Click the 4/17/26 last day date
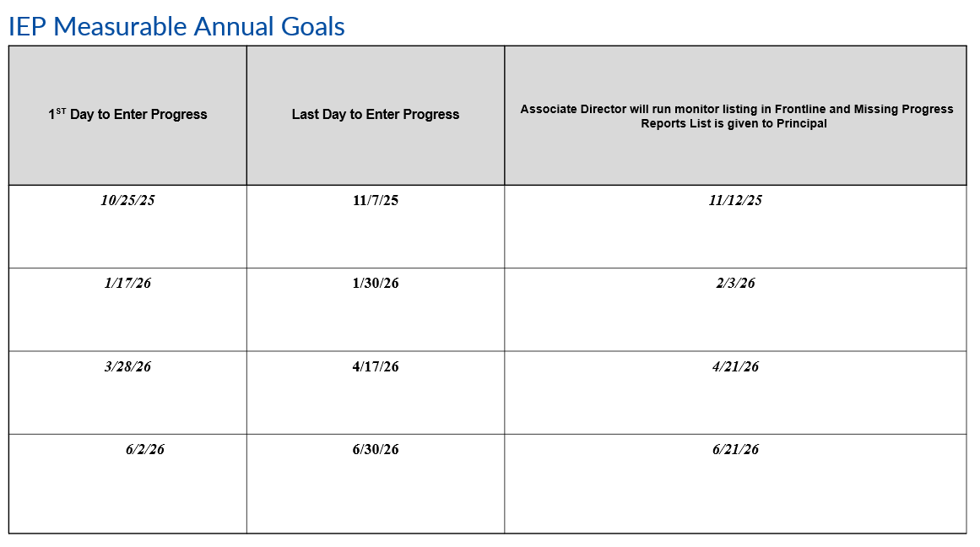The image size is (980, 547). (376, 366)
